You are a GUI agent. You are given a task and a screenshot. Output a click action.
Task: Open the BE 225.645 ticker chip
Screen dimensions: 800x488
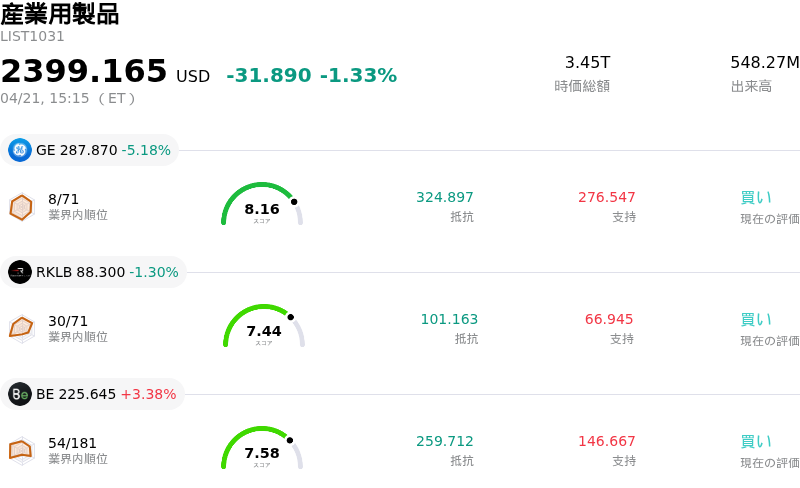click(x=95, y=394)
